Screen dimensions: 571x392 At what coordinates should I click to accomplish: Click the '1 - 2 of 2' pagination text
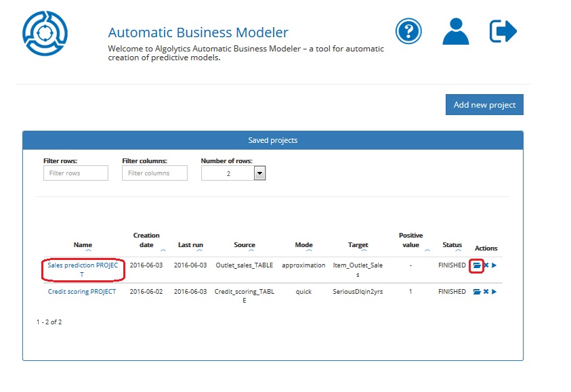(49, 322)
